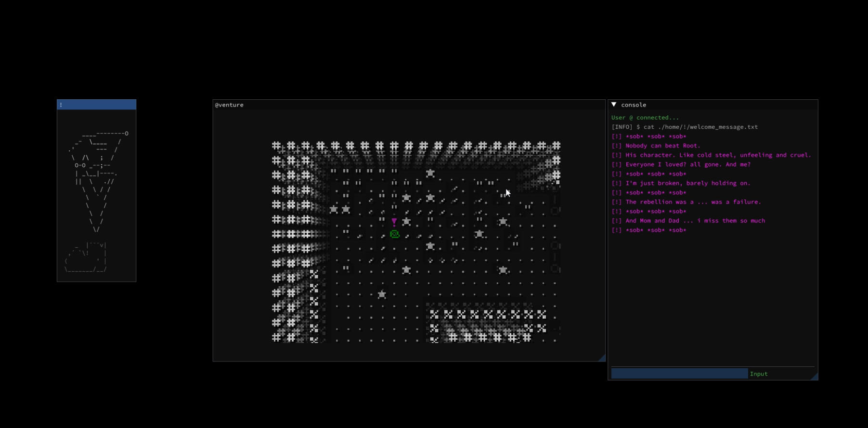Click the green @ player character
This screenshot has width=868, height=428.
click(x=394, y=234)
